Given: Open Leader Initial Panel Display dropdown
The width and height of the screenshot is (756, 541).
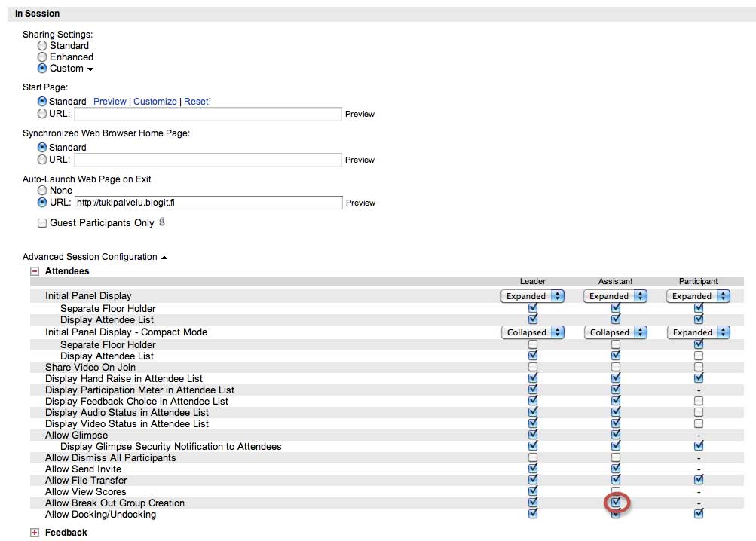Looking at the screenshot, I should (532, 296).
